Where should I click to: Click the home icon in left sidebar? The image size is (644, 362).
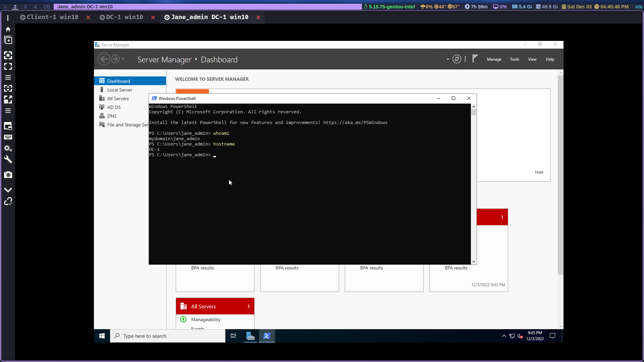(x=8, y=29)
